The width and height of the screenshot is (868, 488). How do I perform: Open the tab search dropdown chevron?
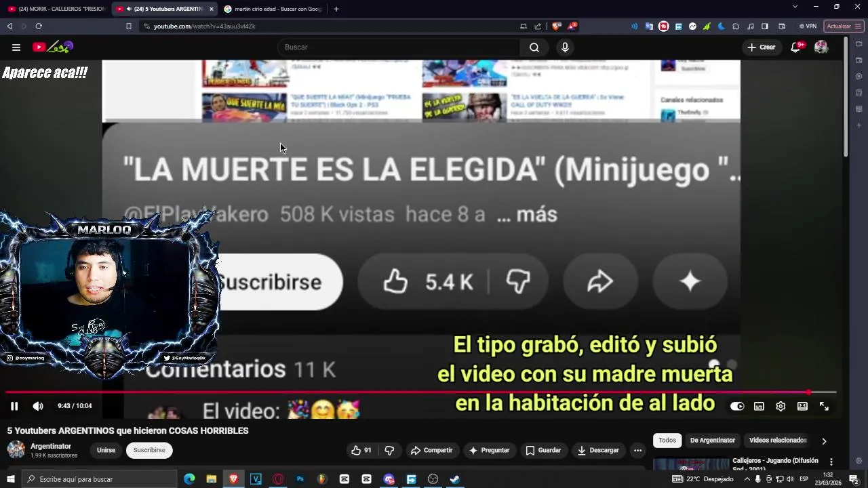click(795, 7)
